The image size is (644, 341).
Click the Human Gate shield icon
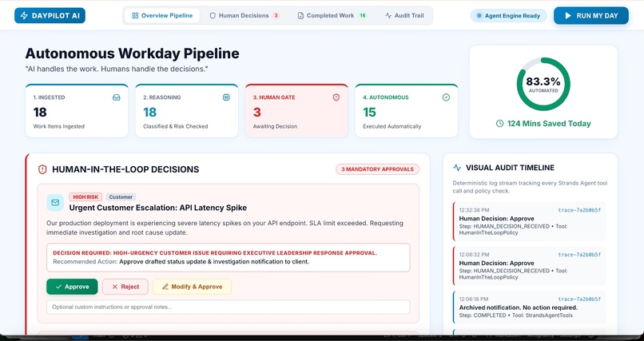(x=336, y=97)
